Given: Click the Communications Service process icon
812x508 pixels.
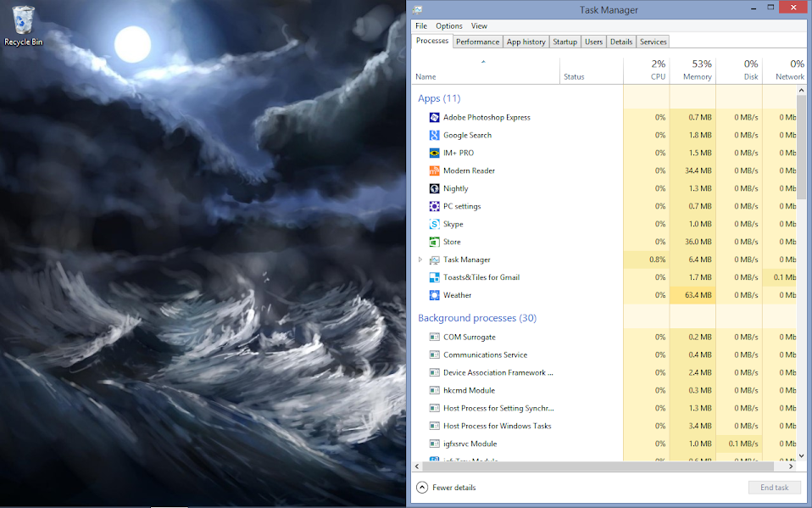Looking at the screenshot, I should coord(435,355).
